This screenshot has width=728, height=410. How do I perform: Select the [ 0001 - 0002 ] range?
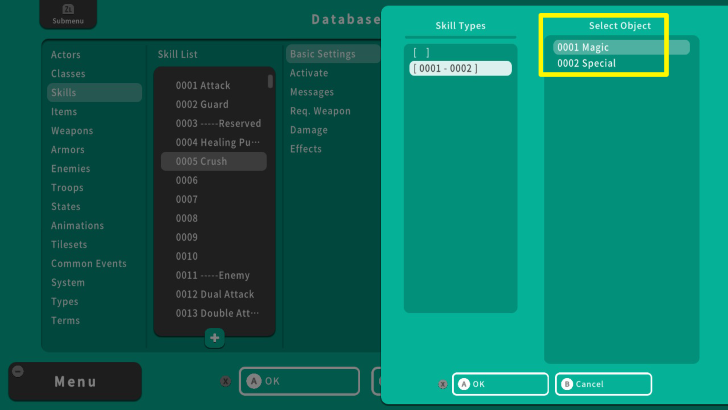(460, 68)
